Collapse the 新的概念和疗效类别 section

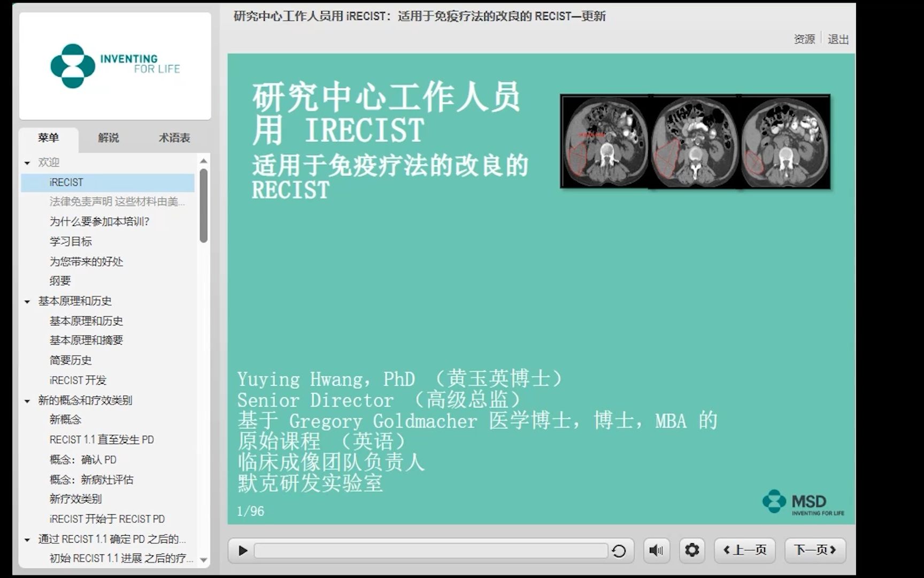point(27,401)
